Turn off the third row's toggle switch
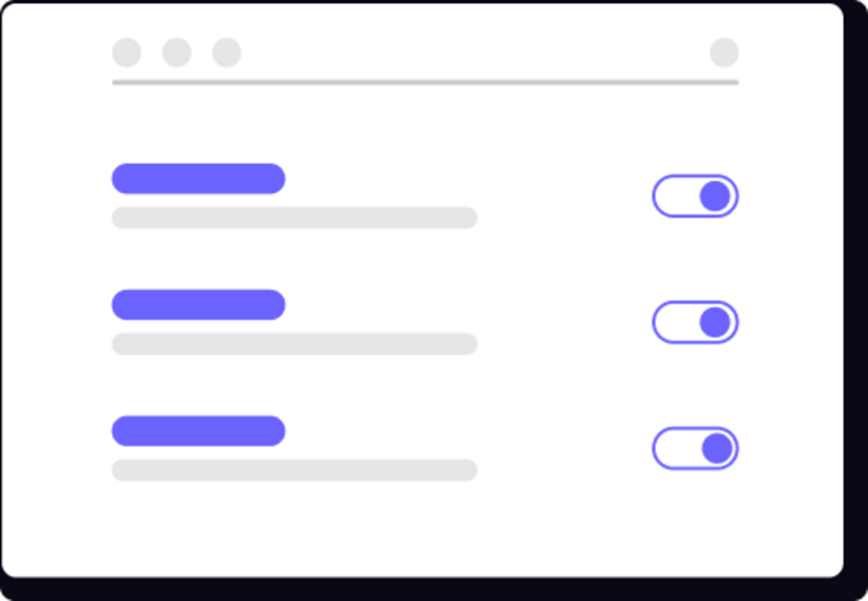 click(x=695, y=448)
